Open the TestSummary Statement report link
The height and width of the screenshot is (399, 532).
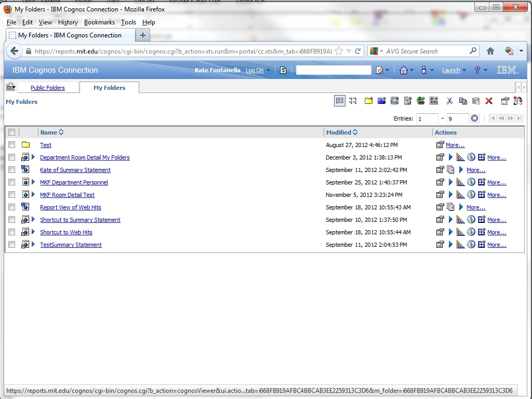click(x=71, y=245)
